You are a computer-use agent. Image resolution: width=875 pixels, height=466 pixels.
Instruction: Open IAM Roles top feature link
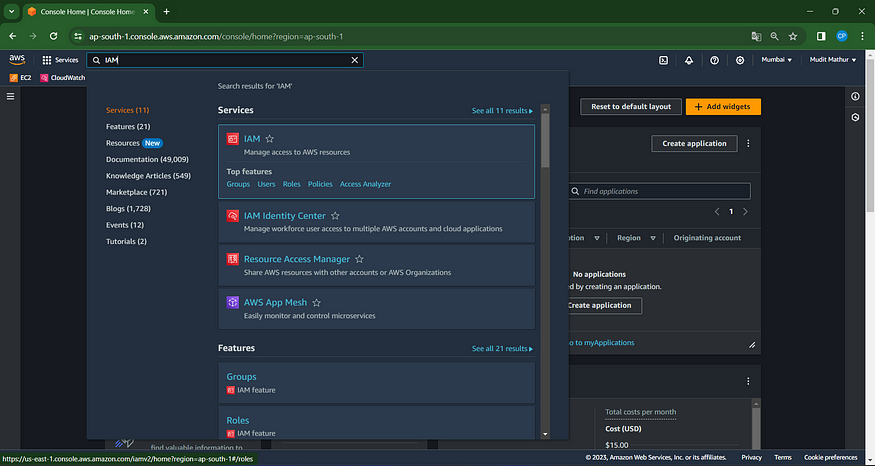(x=291, y=184)
